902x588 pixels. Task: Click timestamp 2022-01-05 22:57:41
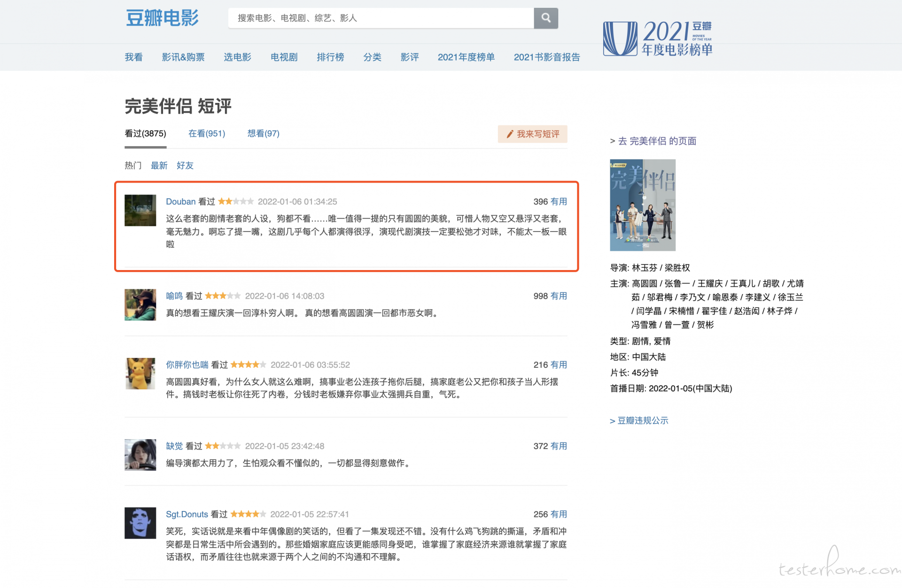point(310,514)
